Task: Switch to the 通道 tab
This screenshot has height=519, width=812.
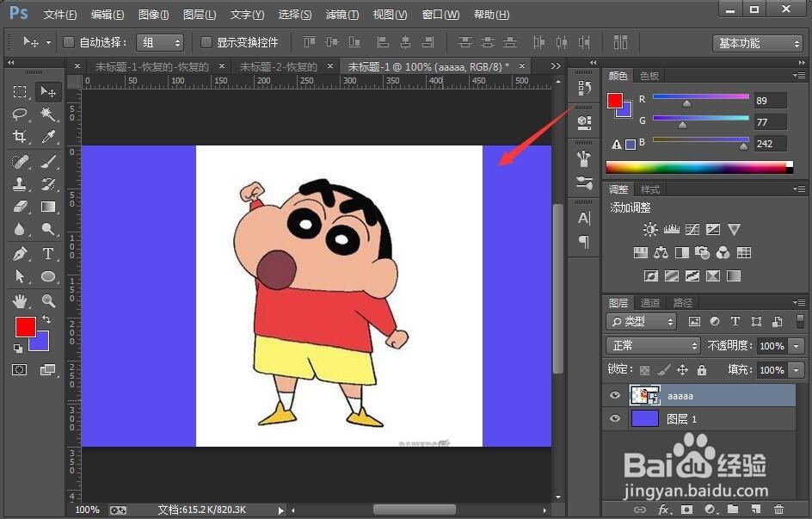Action: coord(650,303)
